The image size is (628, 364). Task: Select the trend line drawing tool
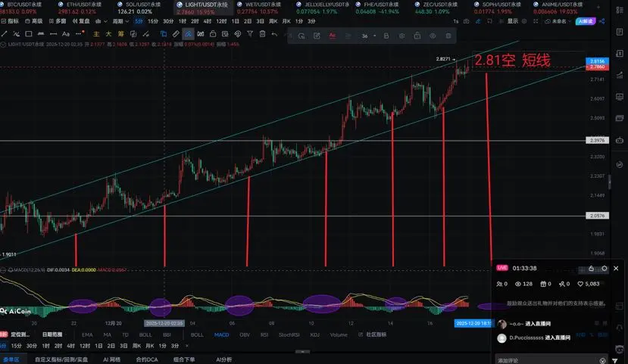[x=5, y=34]
